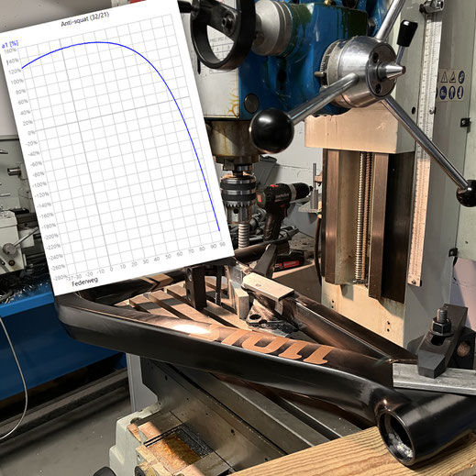Viewport: 476px width, 476px height.
Task: Click the 160% label atop the vertical axis
Action: (x=10, y=50)
